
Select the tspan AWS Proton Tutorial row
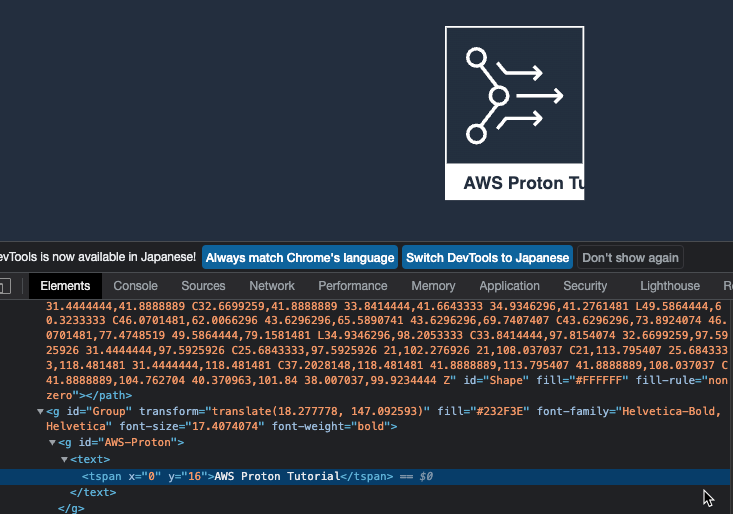coord(365,477)
